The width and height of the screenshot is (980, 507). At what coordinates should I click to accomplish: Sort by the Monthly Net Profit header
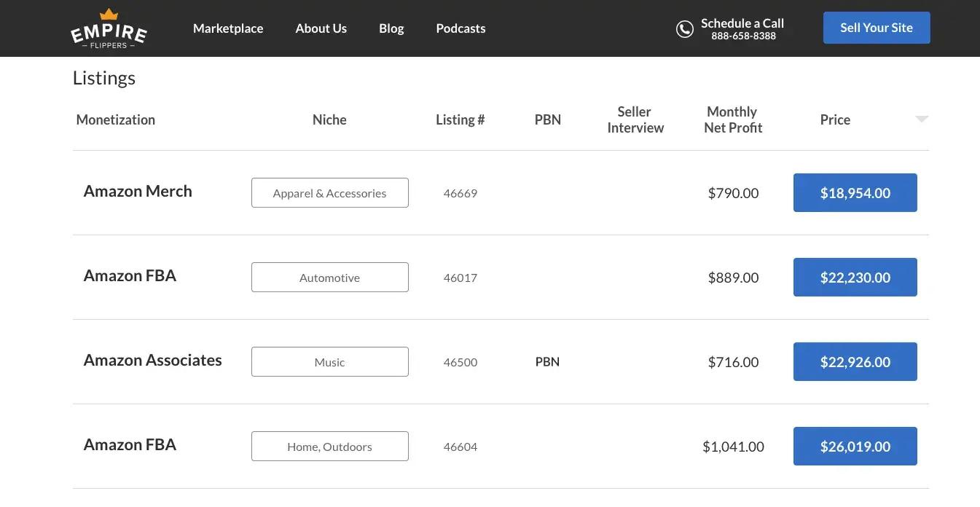tap(732, 119)
